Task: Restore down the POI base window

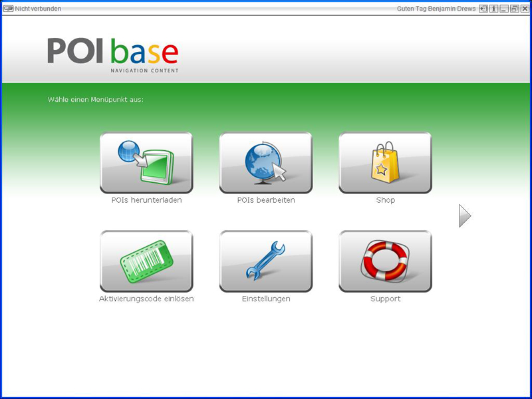Action: pos(514,9)
